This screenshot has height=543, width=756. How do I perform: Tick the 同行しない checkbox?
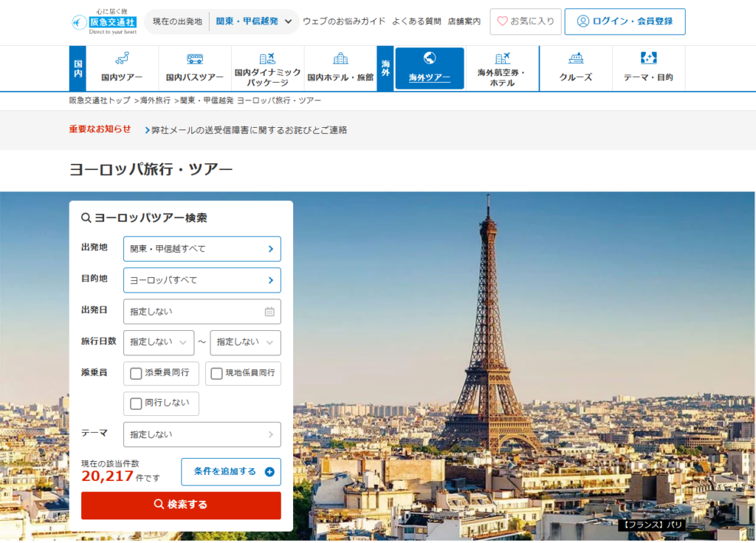click(x=136, y=403)
